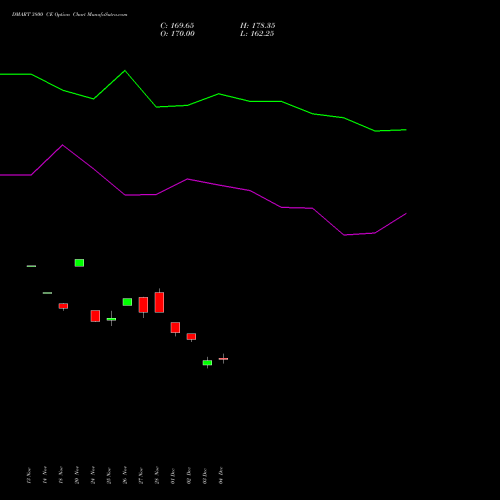Screen dimensions: 500x500
Task: Click the green candlestick above 20 Nov
Action: click(x=79, y=263)
